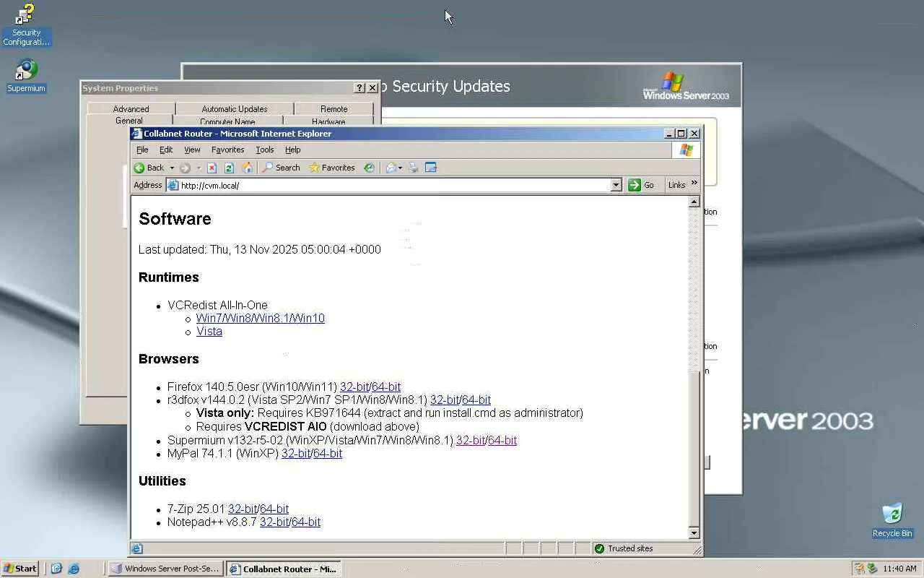
Task: Open Security Configuration desktop shortcut
Action: click(x=26, y=25)
